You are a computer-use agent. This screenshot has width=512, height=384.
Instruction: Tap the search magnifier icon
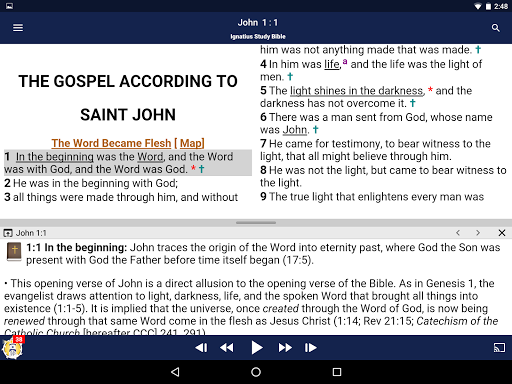(x=496, y=28)
